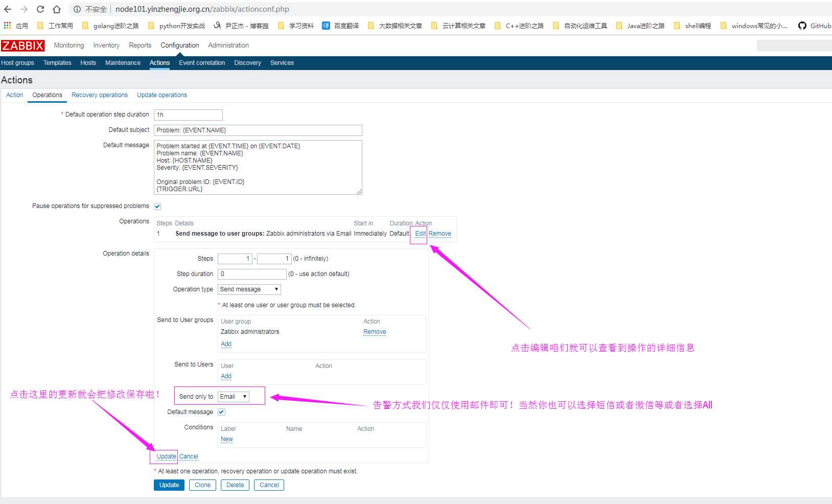The height and width of the screenshot is (504, 832).
Task: Go to Discovery submenu
Action: (247, 63)
